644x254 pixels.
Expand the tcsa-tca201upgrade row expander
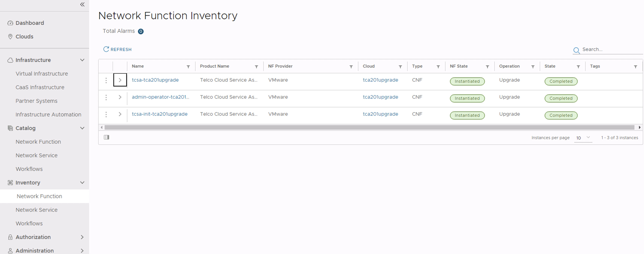[120, 80]
